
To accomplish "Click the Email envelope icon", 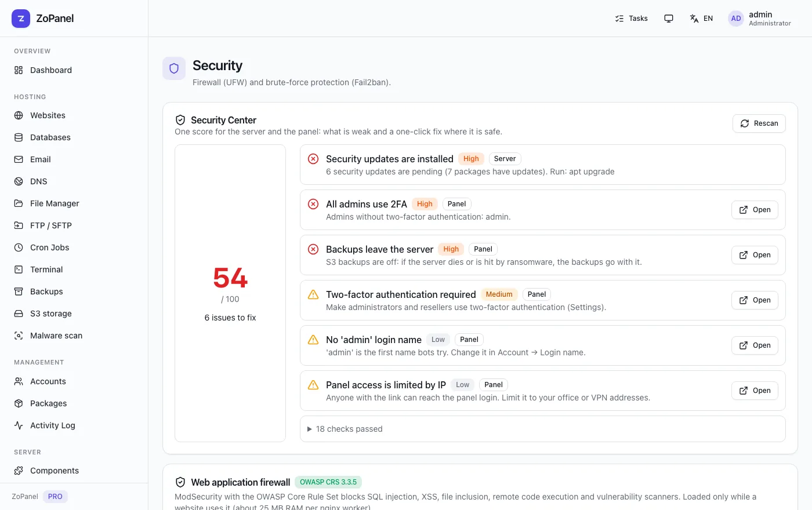I will pyautogui.click(x=19, y=159).
